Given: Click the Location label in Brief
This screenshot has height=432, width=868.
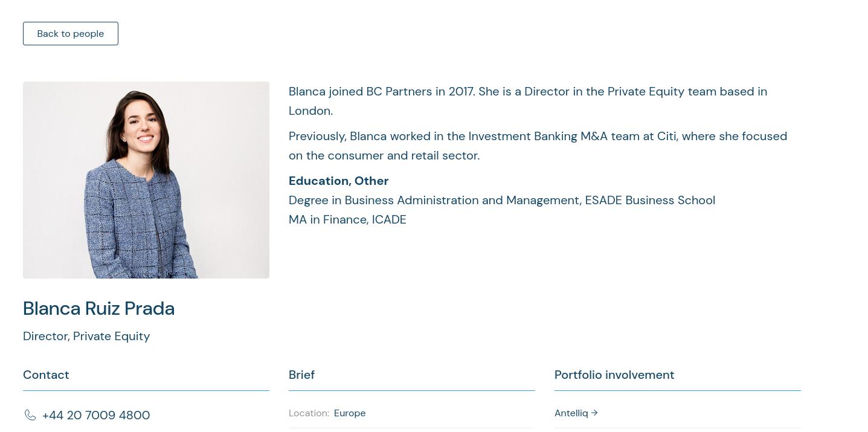Looking at the screenshot, I should click(x=309, y=413).
